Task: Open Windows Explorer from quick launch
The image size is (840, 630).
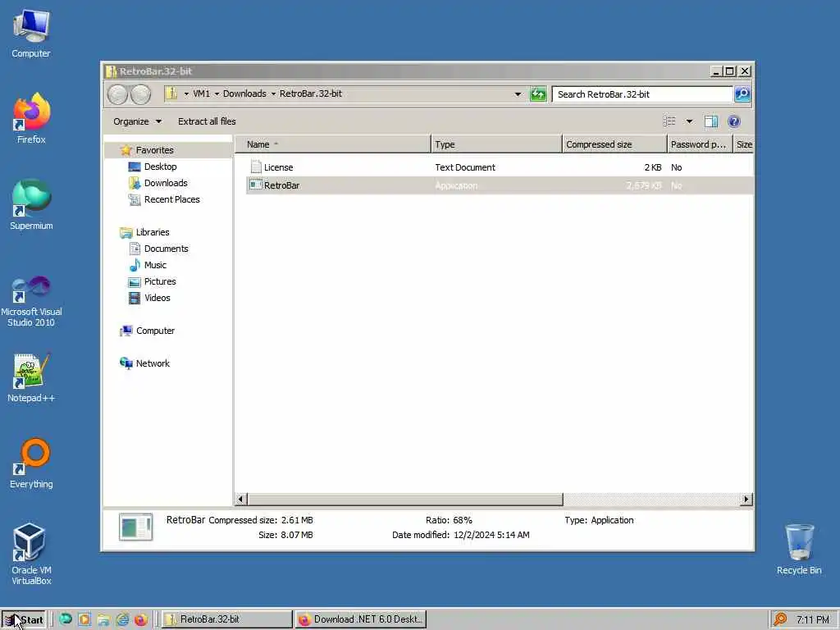Action: (103, 619)
